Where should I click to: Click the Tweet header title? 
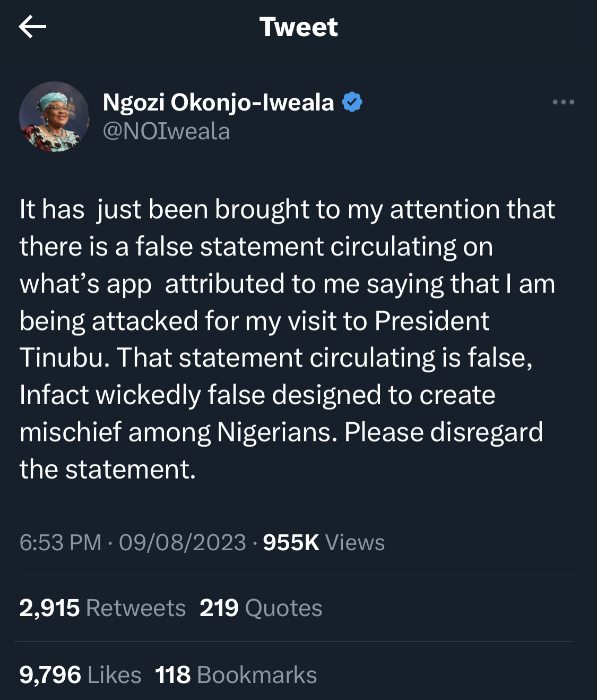[x=298, y=27]
